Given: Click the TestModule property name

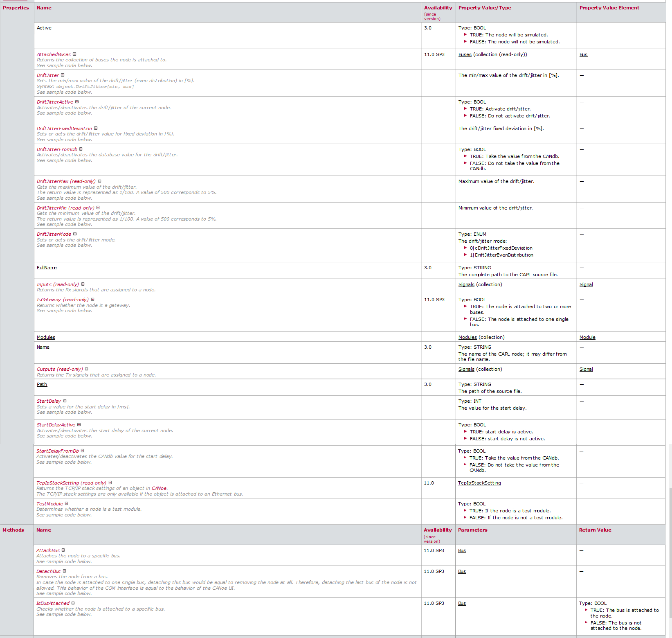Looking at the screenshot, I should pyautogui.click(x=49, y=504).
